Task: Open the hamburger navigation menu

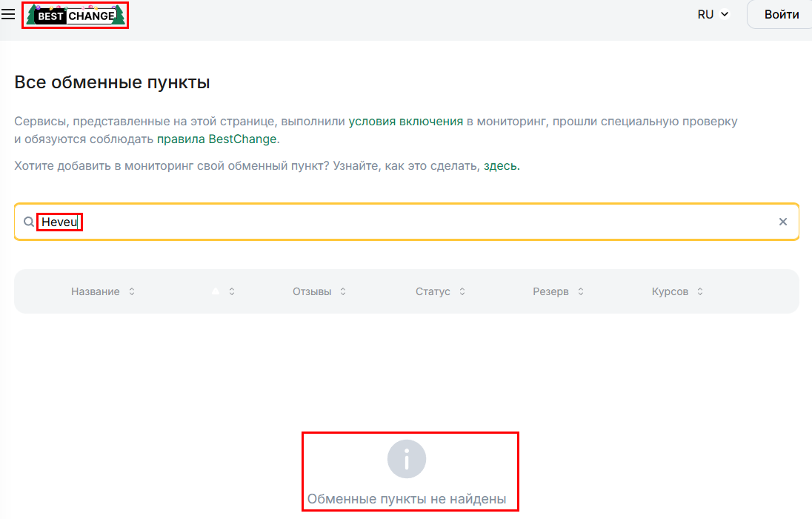Action: click(x=8, y=14)
